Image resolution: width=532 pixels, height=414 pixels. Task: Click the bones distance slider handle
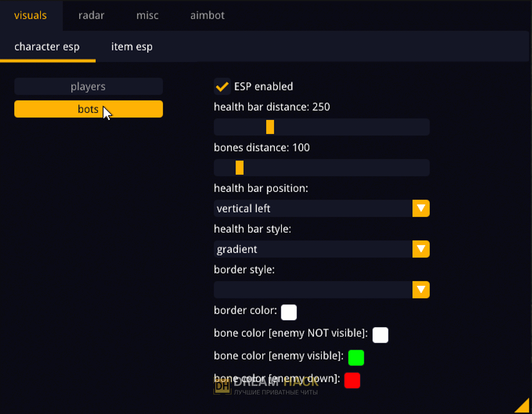click(239, 168)
